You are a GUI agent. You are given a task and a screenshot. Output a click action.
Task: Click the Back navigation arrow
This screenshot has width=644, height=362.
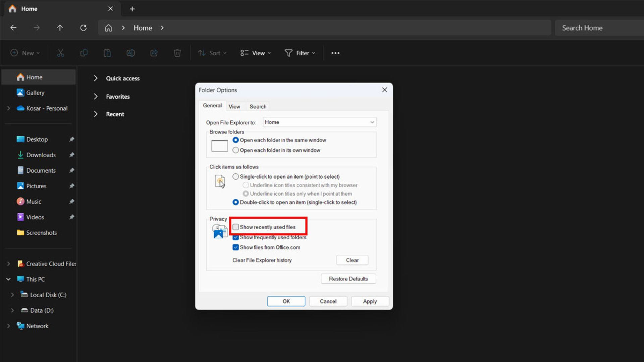tap(13, 28)
